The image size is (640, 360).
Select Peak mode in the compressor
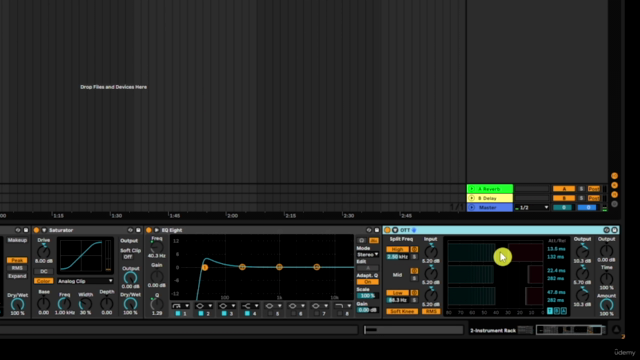pyautogui.click(x=17, y=260)
